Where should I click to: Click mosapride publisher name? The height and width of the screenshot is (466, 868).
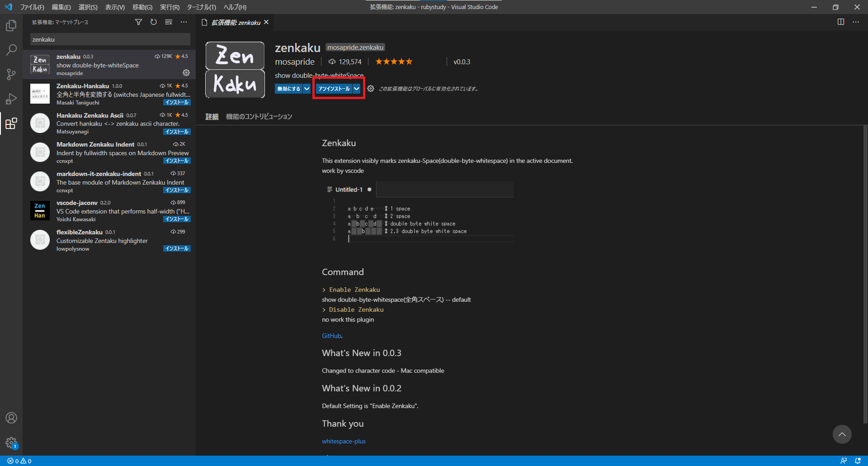(295, 62)
